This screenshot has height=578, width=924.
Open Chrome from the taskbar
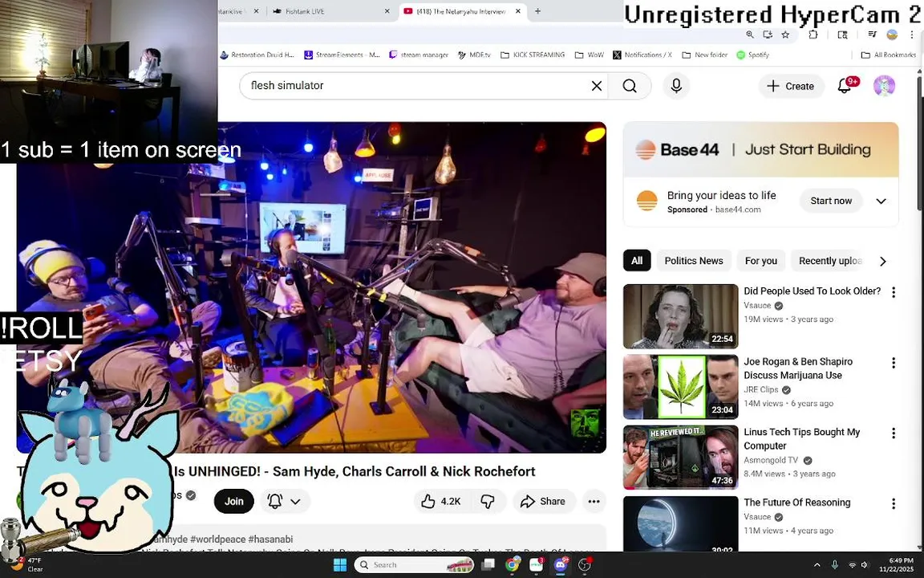pos(513,565)
